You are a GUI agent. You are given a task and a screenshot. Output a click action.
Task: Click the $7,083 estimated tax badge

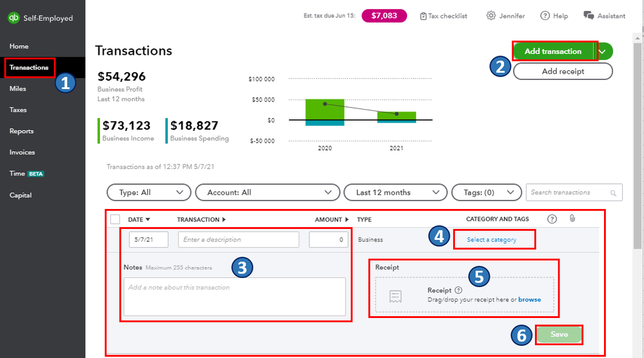[384, 15]
